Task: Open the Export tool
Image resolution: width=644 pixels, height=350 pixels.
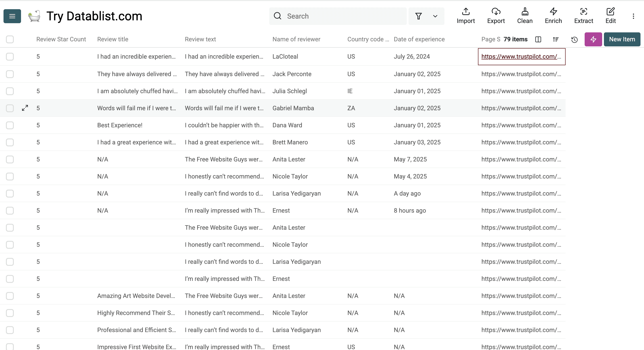Action: (496, 16)
